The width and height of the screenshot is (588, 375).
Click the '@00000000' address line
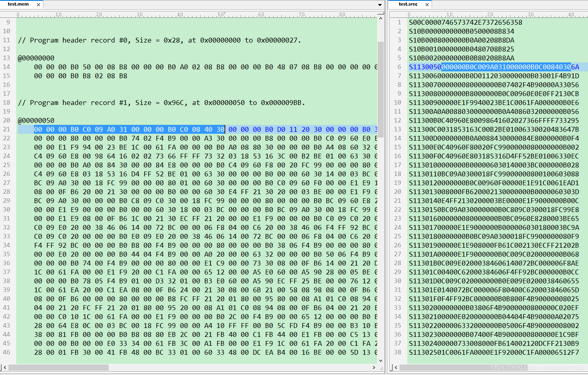(36, 58)
